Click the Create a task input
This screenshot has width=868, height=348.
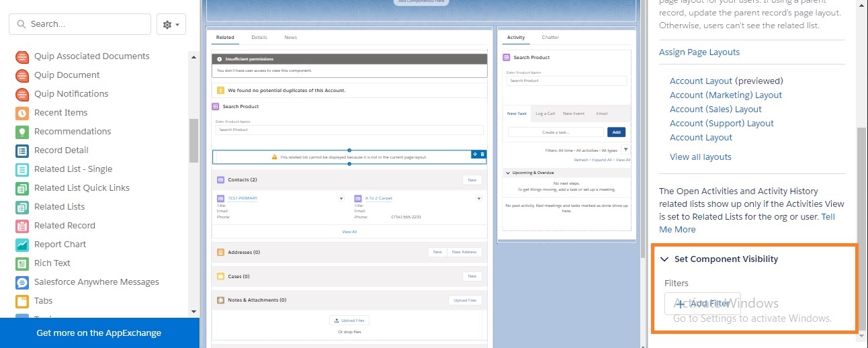pos(556,132)
